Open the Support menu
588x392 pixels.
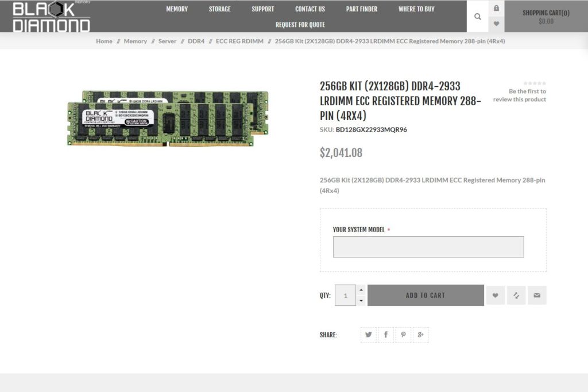263,9
